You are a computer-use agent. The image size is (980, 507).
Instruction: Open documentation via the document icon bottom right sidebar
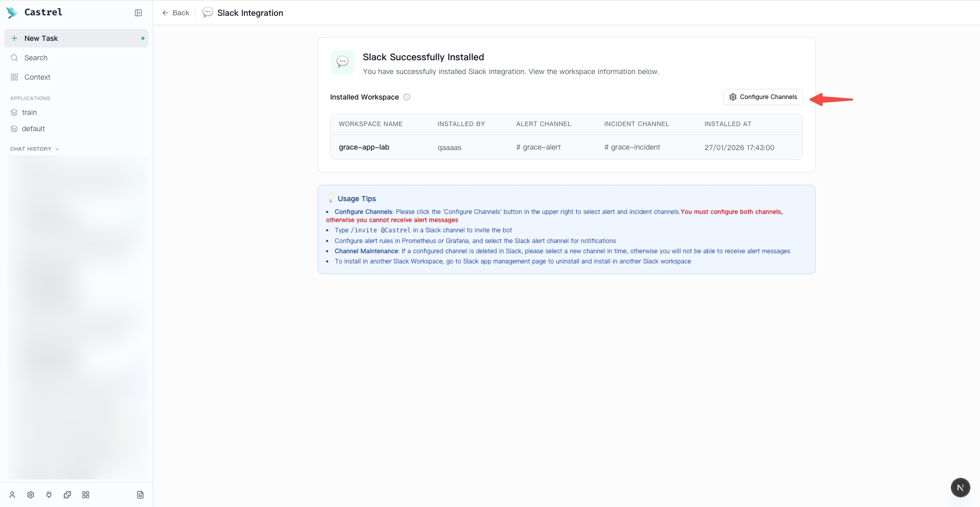tap(140, 495)
